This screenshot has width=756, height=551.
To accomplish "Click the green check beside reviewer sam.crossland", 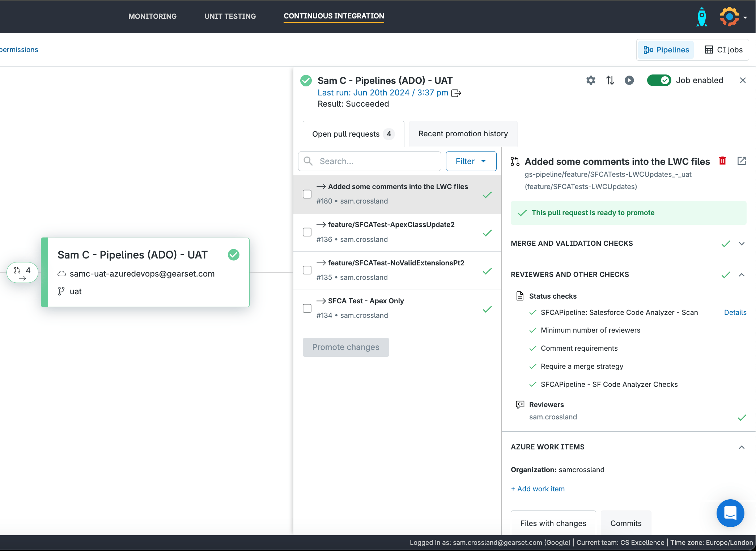I will 742,418.
